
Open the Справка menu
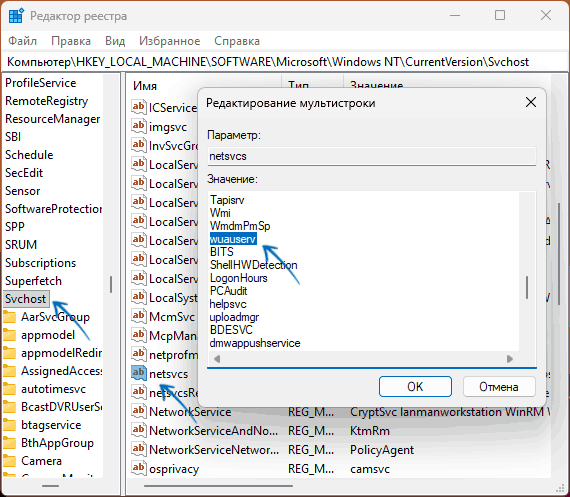click(x=237, y=41)
